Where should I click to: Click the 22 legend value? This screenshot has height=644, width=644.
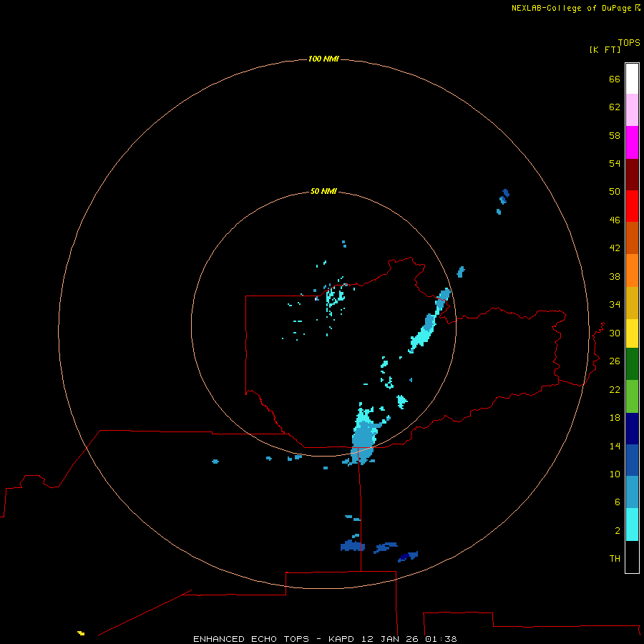pyautogui.click(x=615, y=390)
